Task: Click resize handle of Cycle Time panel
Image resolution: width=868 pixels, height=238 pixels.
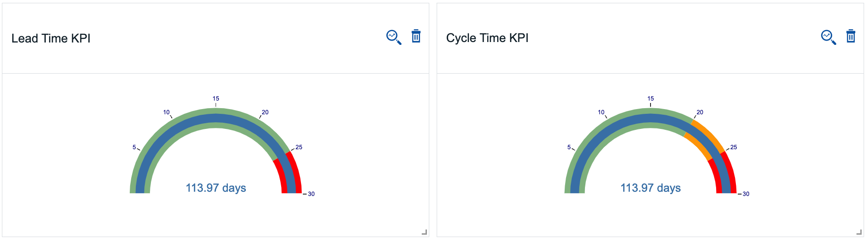Action: [x=859, y=232]
